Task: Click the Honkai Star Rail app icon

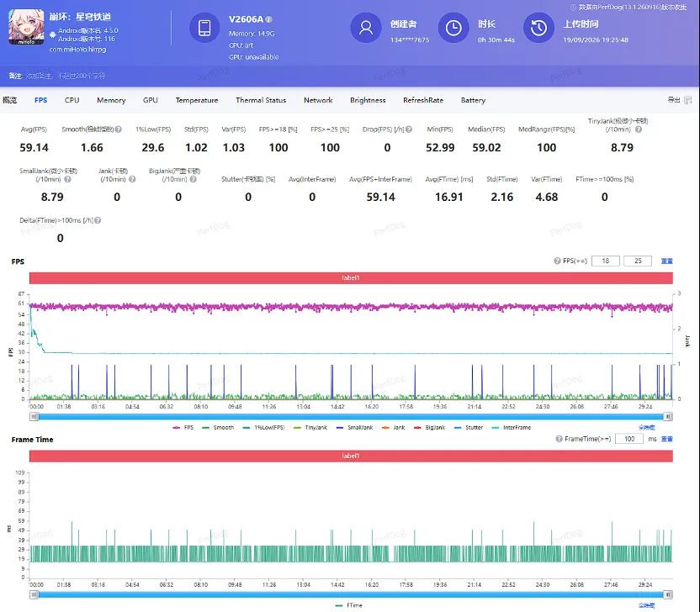Action: (x=26, y=27)
